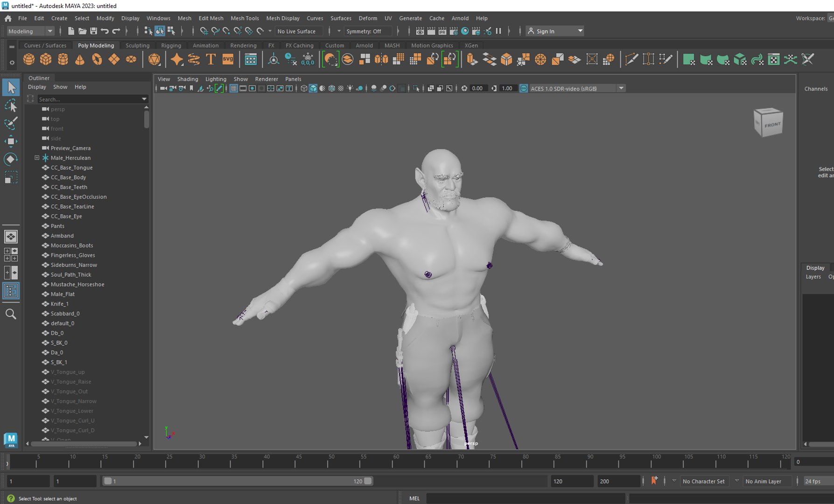834x504 pixels.
Task: Select CC_Base_Body in Outliner
Action: 68,177
